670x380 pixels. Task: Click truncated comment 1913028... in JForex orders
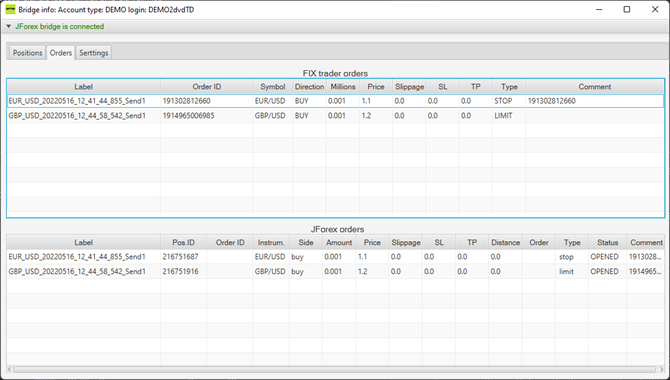pyautogui.click(x=646, y=256)
